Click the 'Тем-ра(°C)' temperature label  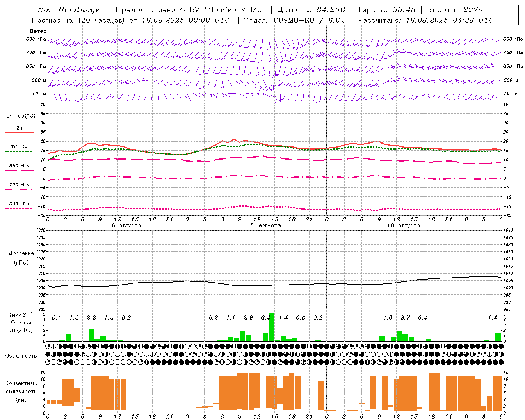coord(19,116)
